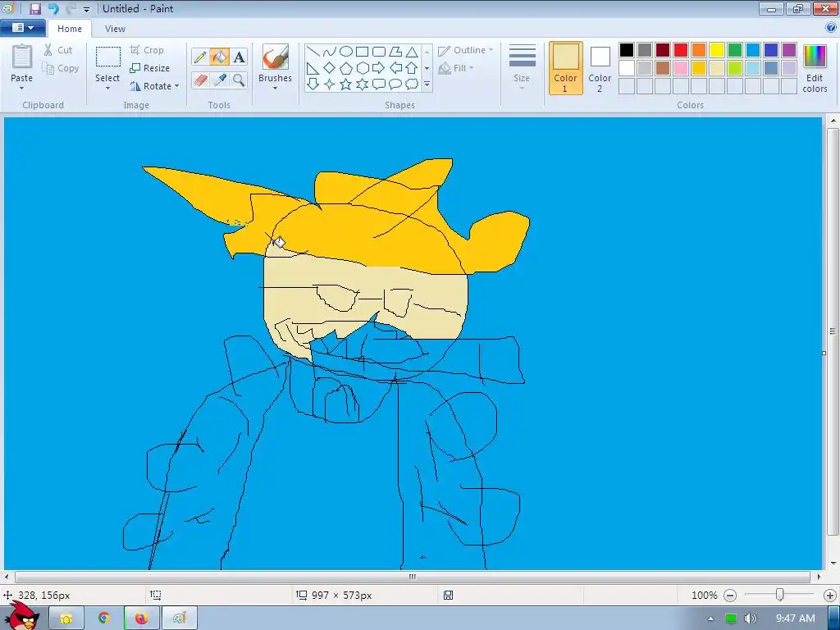The width and height of the screenshot is (840, 630).
Task: Choose the Diamond shape
Action: pyautogui.click(x=330, y=68)
